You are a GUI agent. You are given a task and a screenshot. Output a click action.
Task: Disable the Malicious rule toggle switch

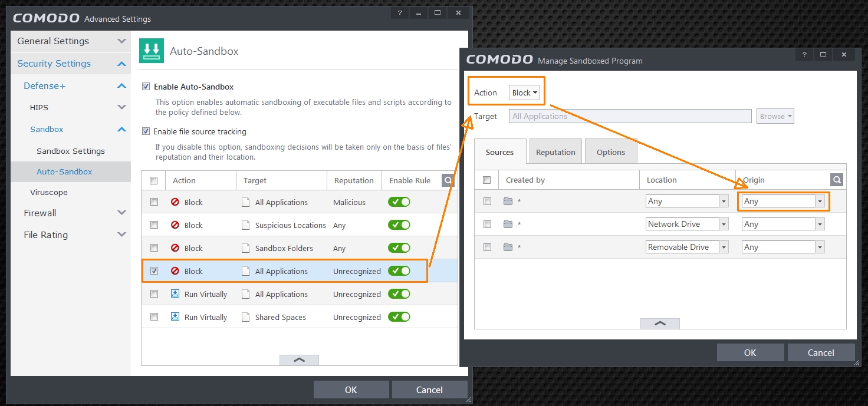[x=399, y=202]
